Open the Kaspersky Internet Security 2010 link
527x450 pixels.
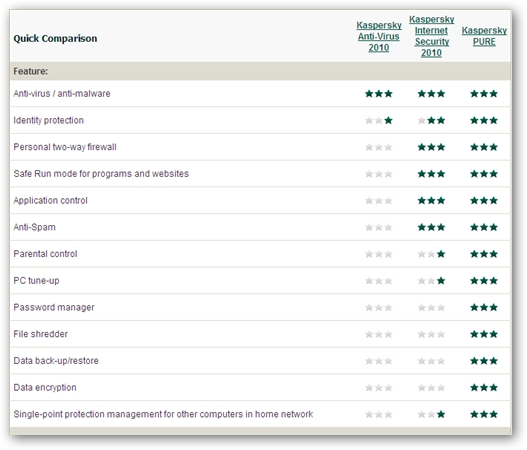pos(431,36)
